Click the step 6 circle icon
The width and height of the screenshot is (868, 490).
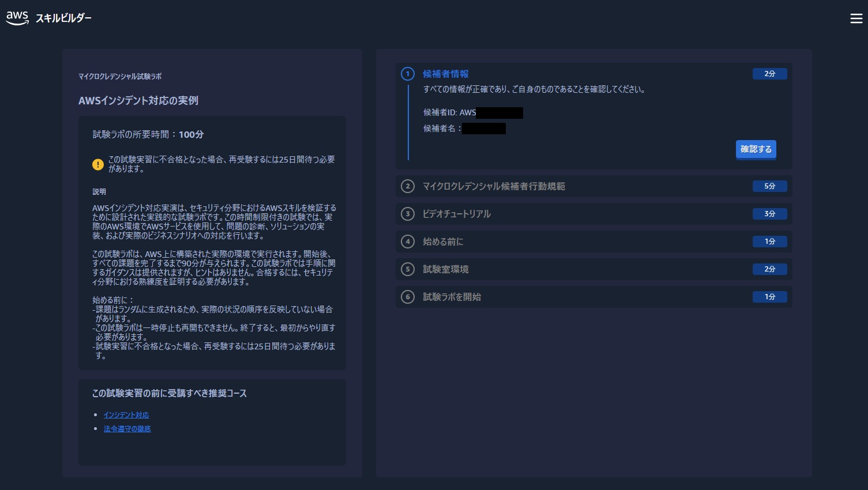coord(408,297)
